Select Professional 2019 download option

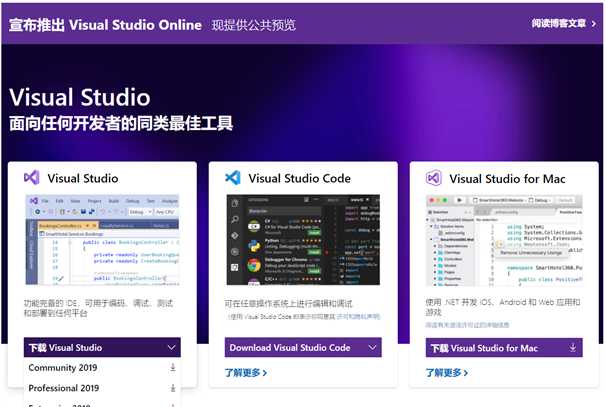[102, 388]
